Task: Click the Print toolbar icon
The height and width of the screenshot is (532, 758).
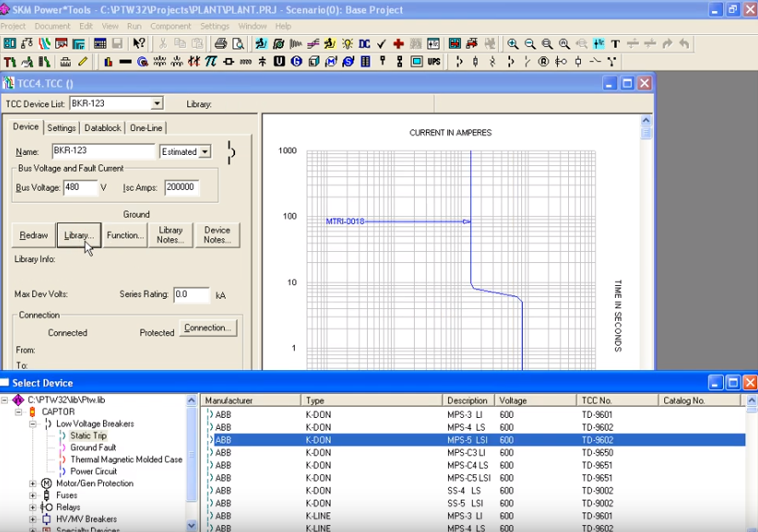Action: tap(221, 43)
